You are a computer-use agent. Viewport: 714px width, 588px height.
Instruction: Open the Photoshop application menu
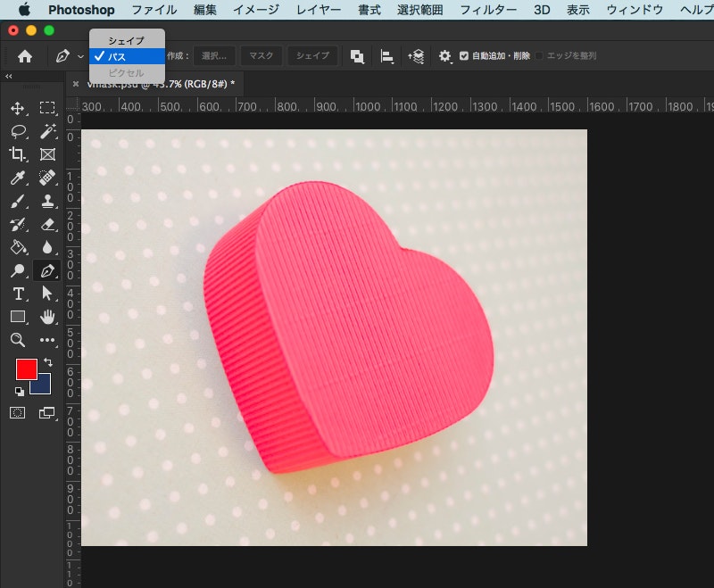(x=81, y=10)
